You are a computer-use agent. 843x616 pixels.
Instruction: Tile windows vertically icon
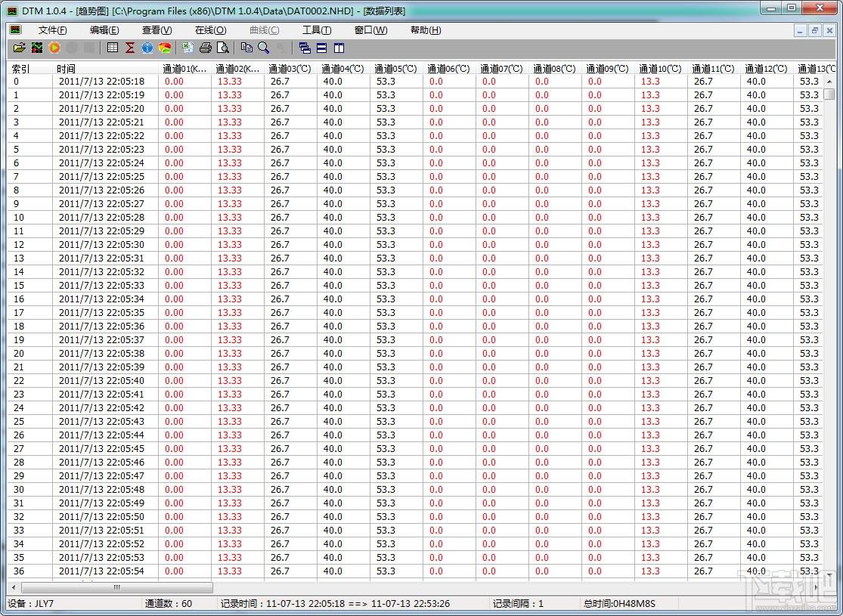[339, 48]
